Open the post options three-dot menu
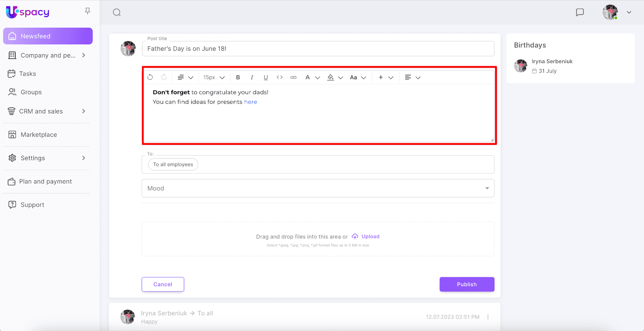The width and height of the screenshot is (644, 331). coord(488,317)
